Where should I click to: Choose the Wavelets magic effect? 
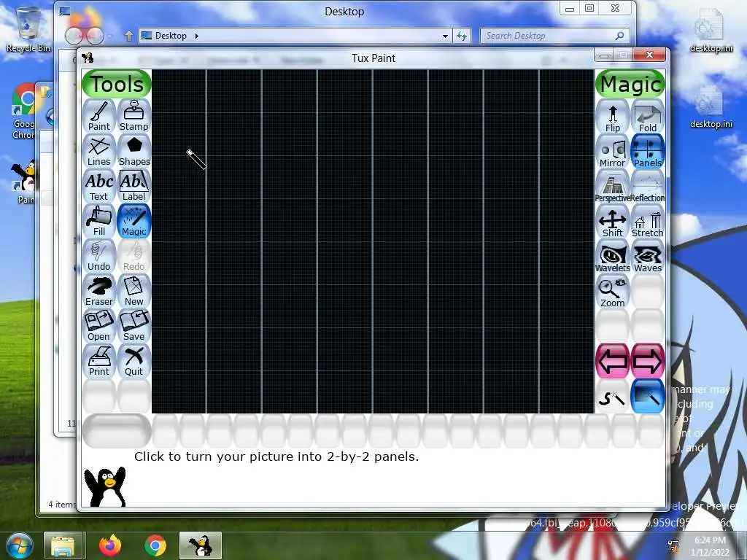613,257
